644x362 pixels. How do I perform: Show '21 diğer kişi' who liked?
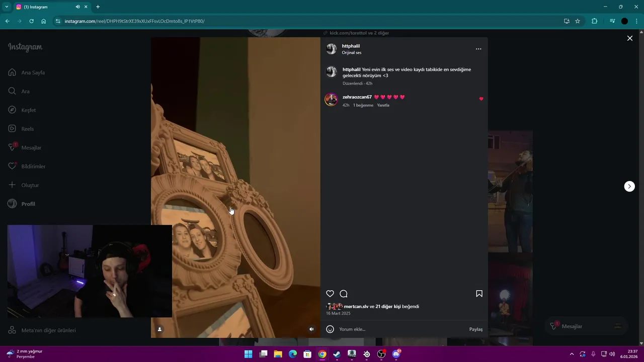click(388, 306)
